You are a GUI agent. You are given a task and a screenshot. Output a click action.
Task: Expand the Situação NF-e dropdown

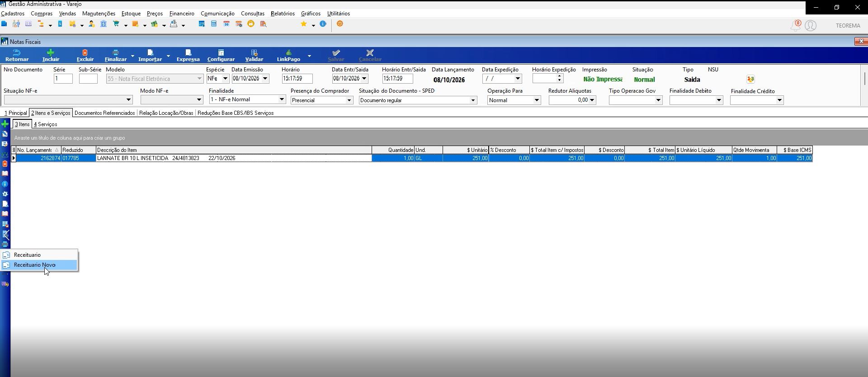click(x=128, y=100)
